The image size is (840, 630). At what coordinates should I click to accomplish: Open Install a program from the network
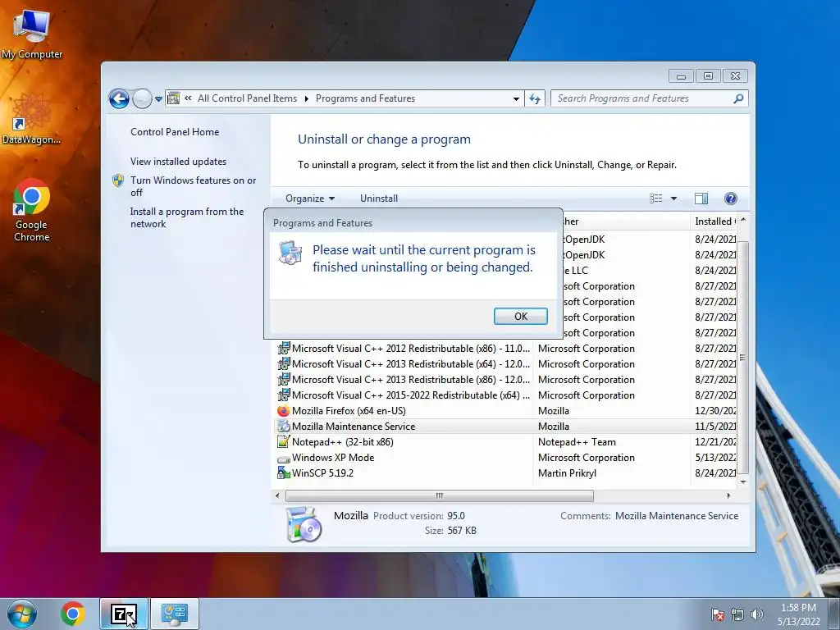187,217
